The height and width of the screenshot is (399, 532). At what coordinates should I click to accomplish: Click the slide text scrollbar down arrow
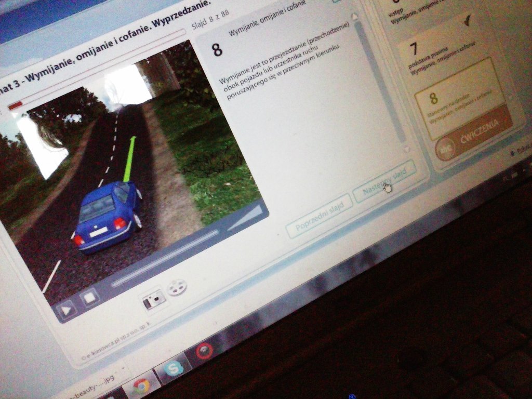tap(407, 149)
